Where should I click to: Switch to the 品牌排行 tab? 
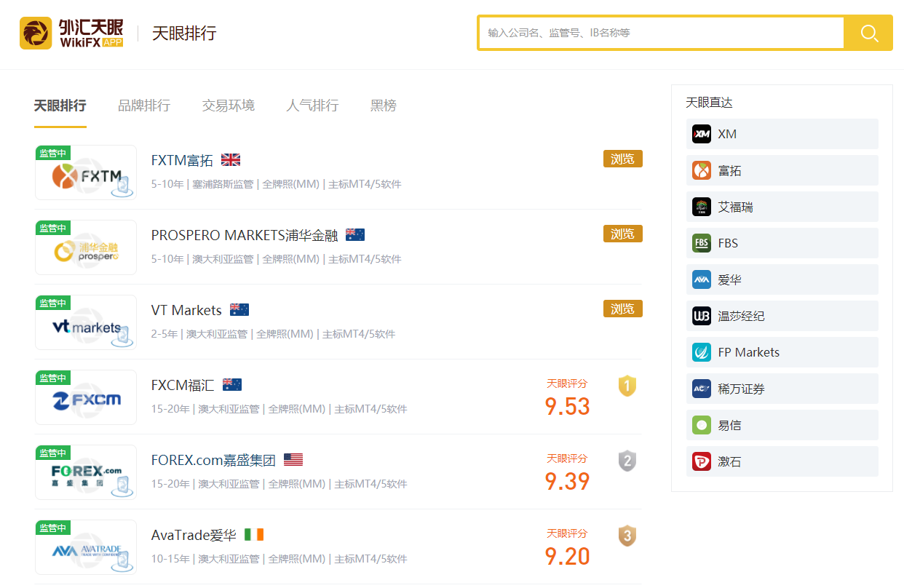144,106
